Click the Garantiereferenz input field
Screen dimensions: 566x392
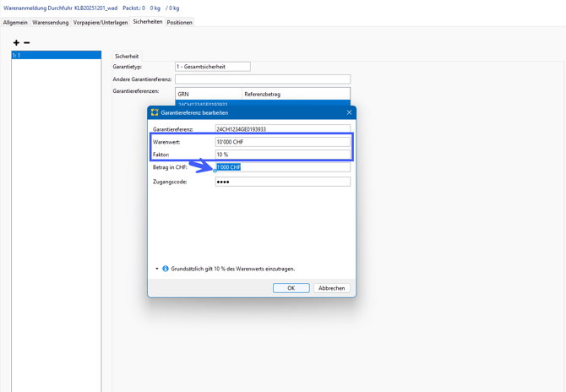[282, 129]
